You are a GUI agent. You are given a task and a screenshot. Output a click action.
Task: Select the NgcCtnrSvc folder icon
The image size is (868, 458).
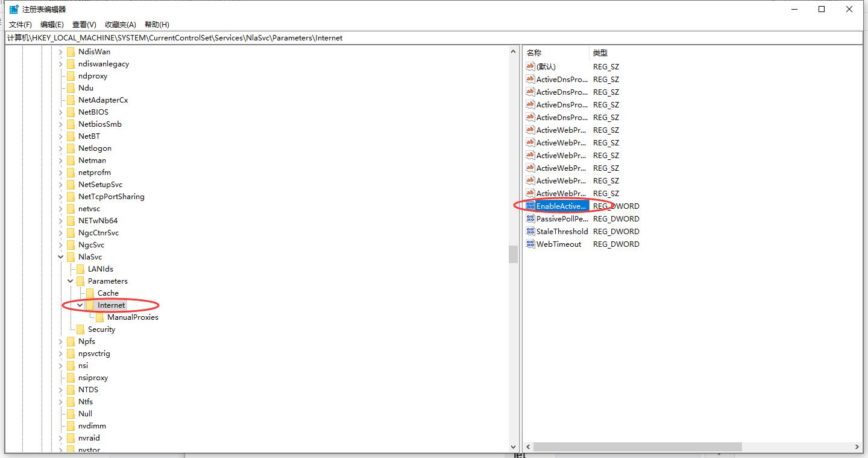tap(71, 233)
